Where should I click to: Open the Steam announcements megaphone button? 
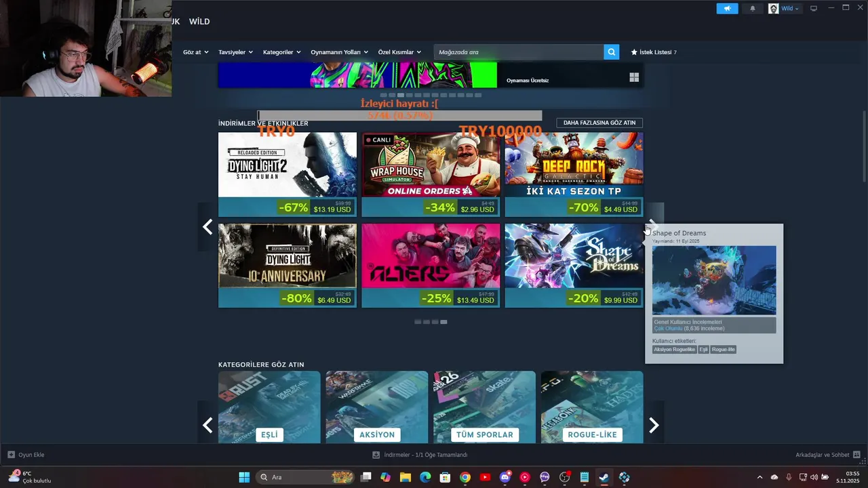[x=727, y=9]
